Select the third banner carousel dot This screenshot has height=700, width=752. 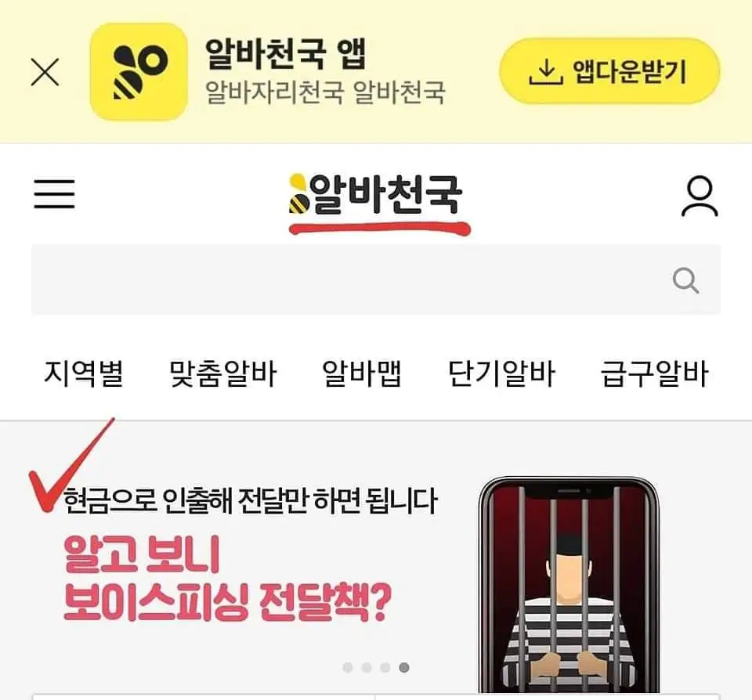[x=385, y=667]
